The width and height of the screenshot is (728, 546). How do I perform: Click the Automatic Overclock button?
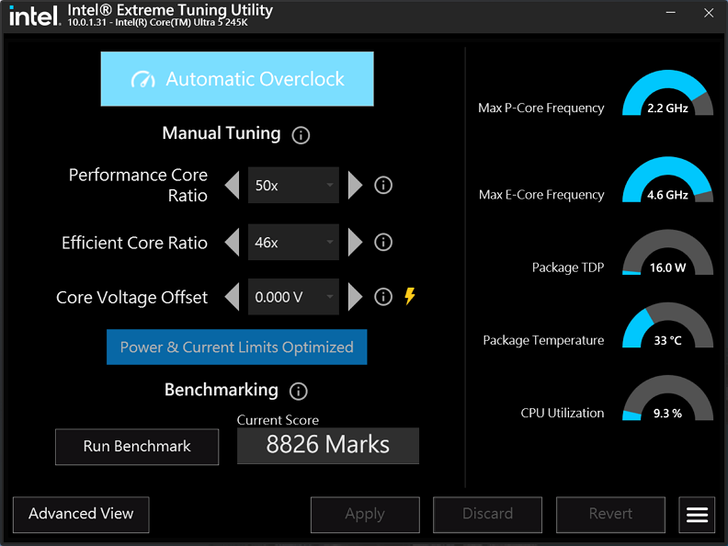point(237,79)
